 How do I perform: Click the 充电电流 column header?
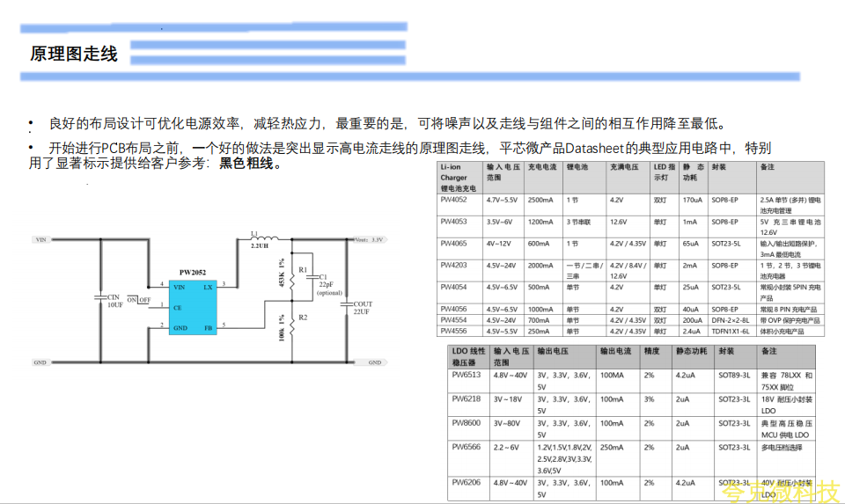pos(541,166)
